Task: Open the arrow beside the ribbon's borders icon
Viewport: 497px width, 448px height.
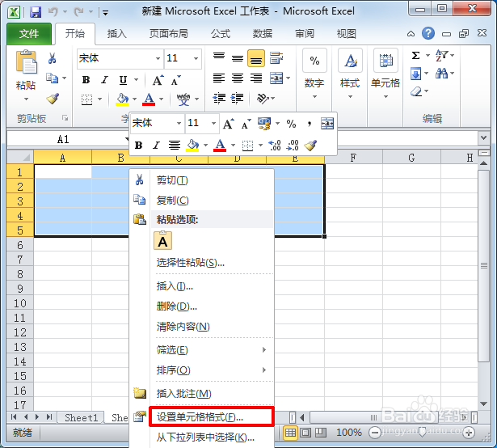Action: pyautogui.click(x=99, y=99)
